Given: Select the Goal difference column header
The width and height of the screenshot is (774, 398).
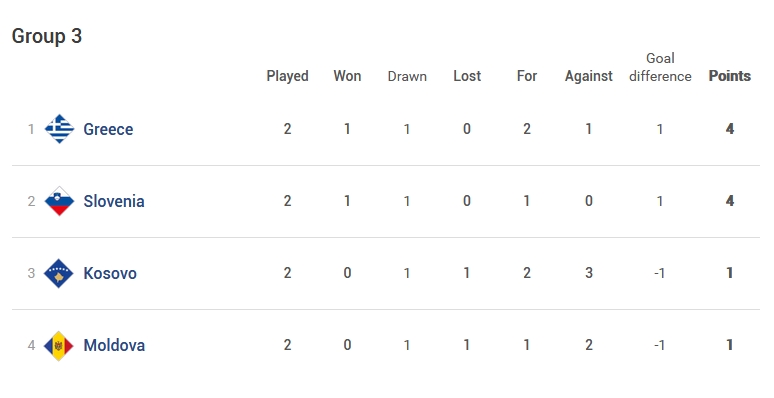Looking at the screenshot, I should tap(660, 68).
